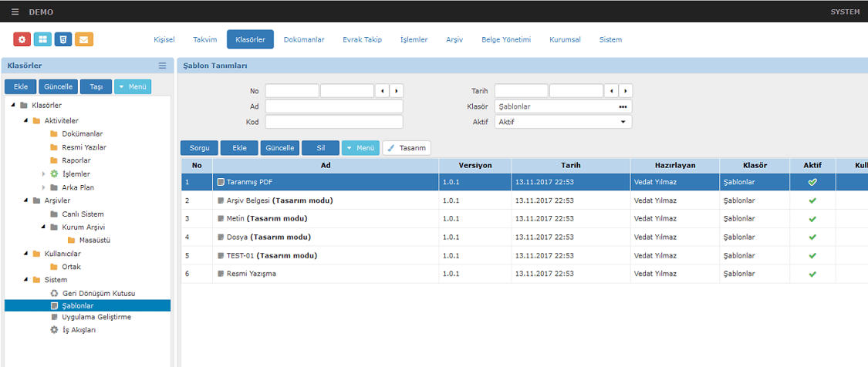Click the Tasarım button with brush icon
Viewport: 868px width, 367px height.
point(407,148)
